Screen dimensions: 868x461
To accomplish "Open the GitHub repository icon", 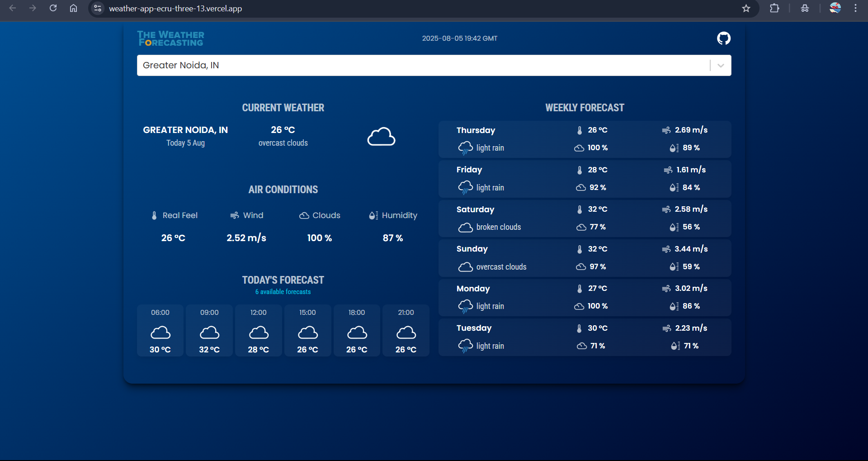I will (723, 38).
